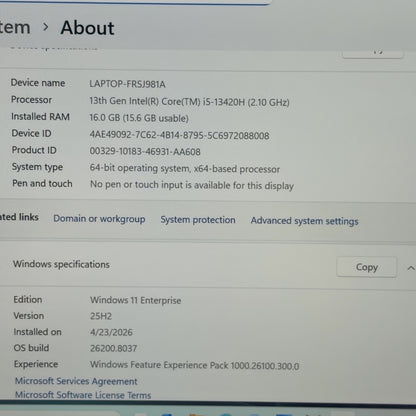The width and height of the screenshot is (416, 416).
Task: Select the 13th Gen Intel Core processor value
Action: [189, 101]
